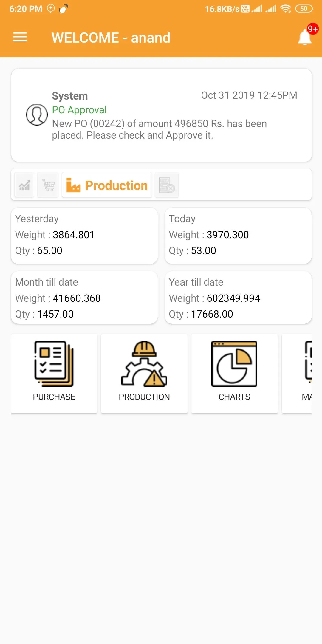The width and height of the screenshot is (322, 644).
Task: Tap the user avatar in PO Approval card
Action: point(37,115)
